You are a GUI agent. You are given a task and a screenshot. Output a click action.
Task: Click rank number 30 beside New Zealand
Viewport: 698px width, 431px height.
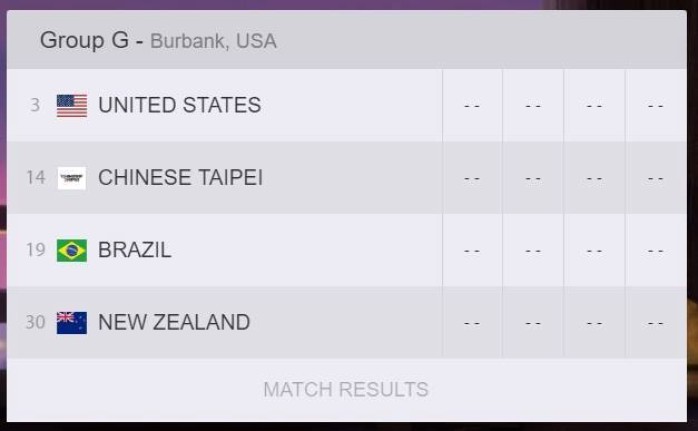click(x=36, y=322)
